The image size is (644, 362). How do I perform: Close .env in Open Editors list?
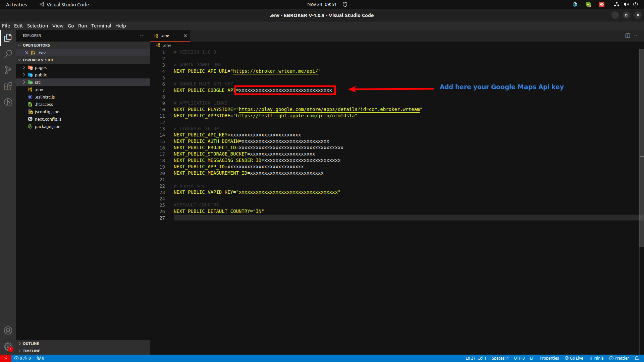pyautogui.click(x=27, y=53)
